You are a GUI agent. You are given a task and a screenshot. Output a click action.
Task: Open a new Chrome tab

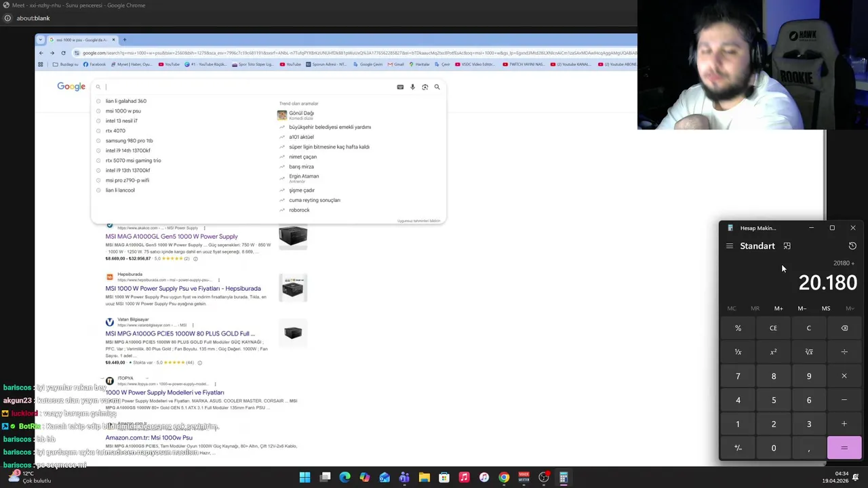coord(124,40)
